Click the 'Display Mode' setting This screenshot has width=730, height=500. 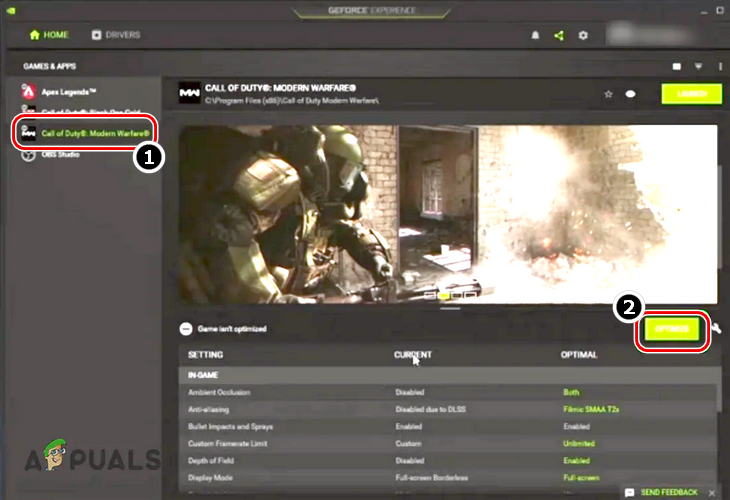point(210,478)
